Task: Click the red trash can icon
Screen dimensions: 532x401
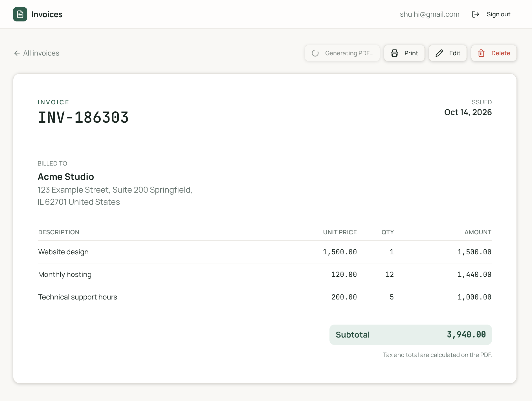Action: point(481,53)
